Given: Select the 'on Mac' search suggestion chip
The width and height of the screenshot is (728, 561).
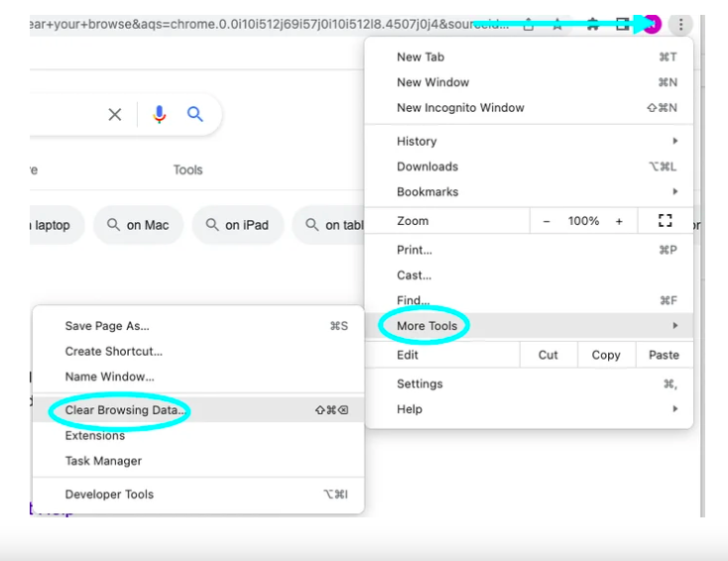Looking at the screenshot, I should [138, 225].
